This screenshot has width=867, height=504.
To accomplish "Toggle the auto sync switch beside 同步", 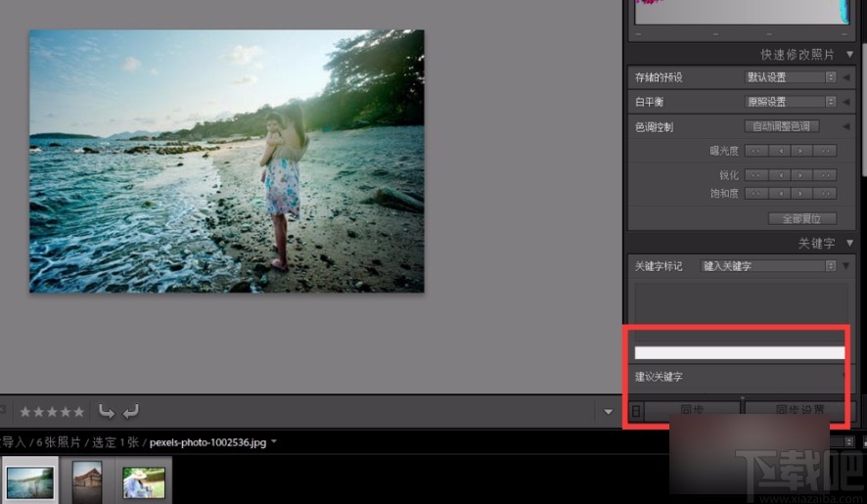I will (636, 411).
